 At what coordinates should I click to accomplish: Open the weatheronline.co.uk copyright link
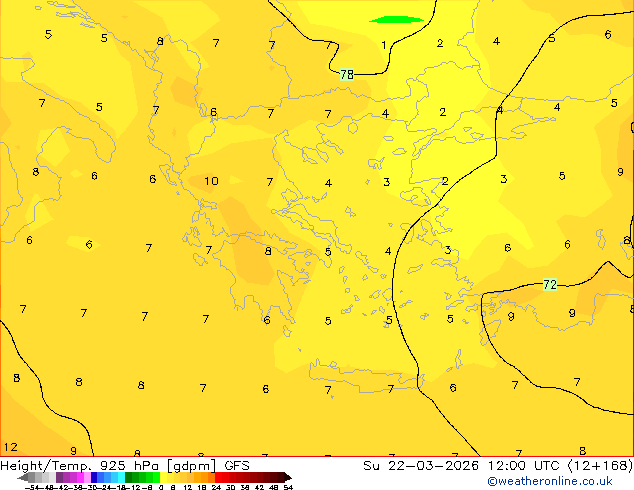click(x=550, y=481)
